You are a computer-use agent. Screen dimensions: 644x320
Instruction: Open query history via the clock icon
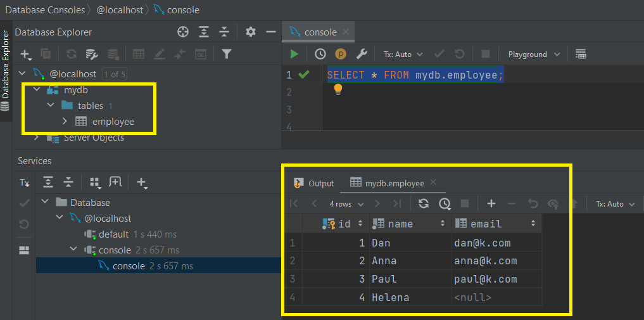[x=320, y=54]
